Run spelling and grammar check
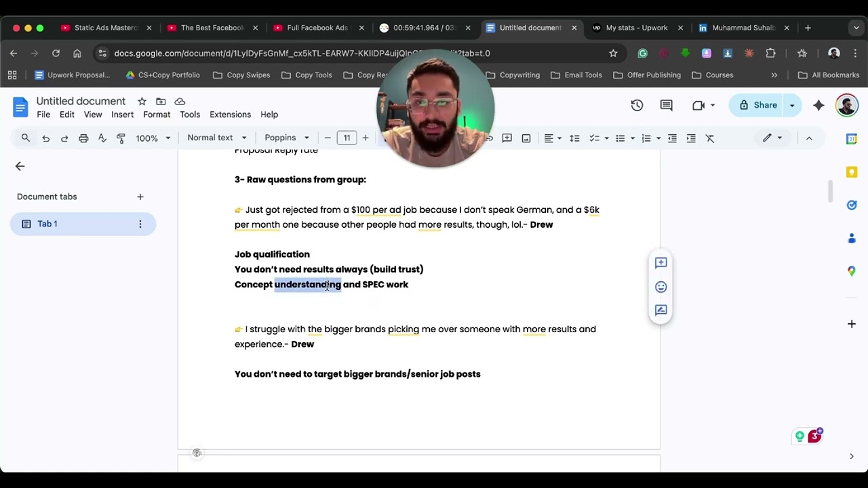The height and width of the screenshot is (488, 868). click(102, 138)
